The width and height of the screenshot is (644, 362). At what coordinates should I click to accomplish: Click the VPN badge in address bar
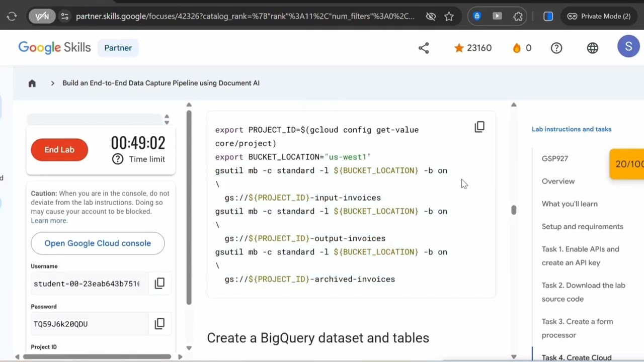[x=42, y=16]
